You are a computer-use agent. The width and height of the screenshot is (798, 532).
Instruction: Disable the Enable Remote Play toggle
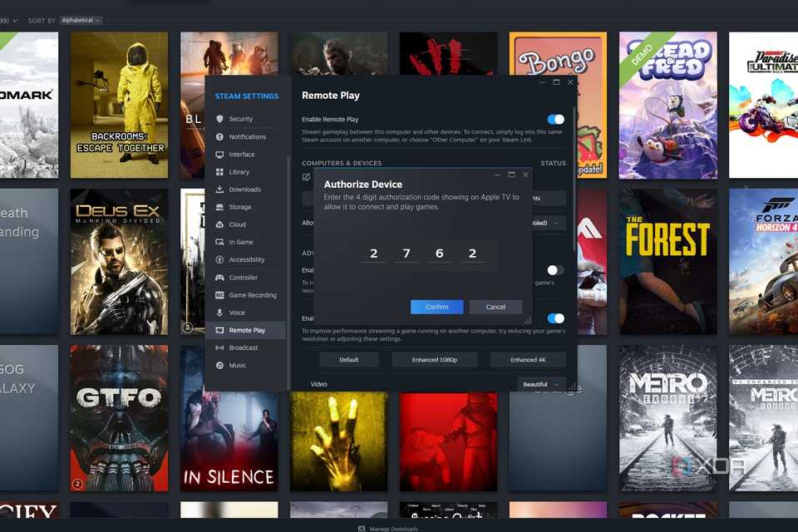[556, 119]
